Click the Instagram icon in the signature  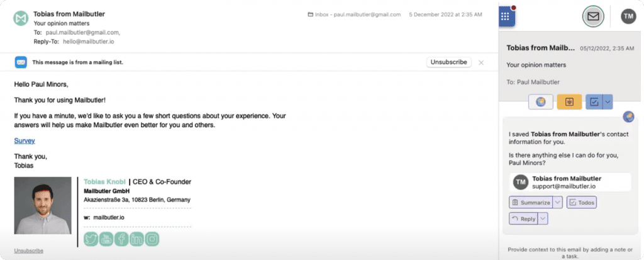coord(152,239)
